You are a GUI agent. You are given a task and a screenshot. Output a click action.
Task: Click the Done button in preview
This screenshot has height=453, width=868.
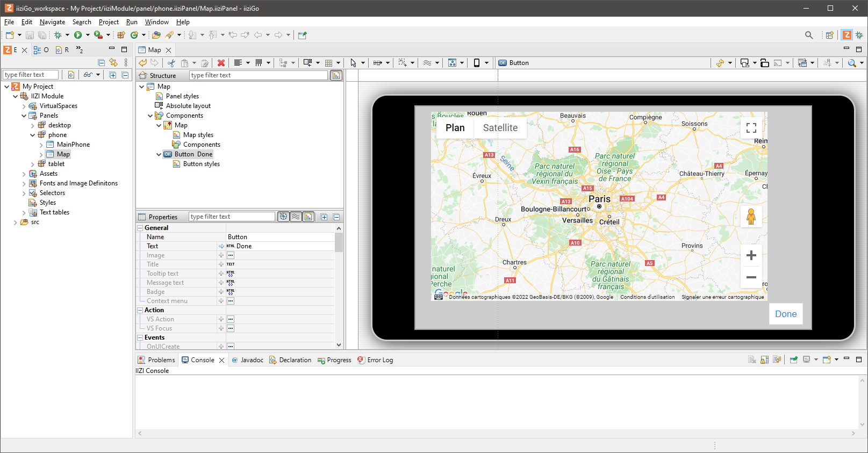[786, 314]
